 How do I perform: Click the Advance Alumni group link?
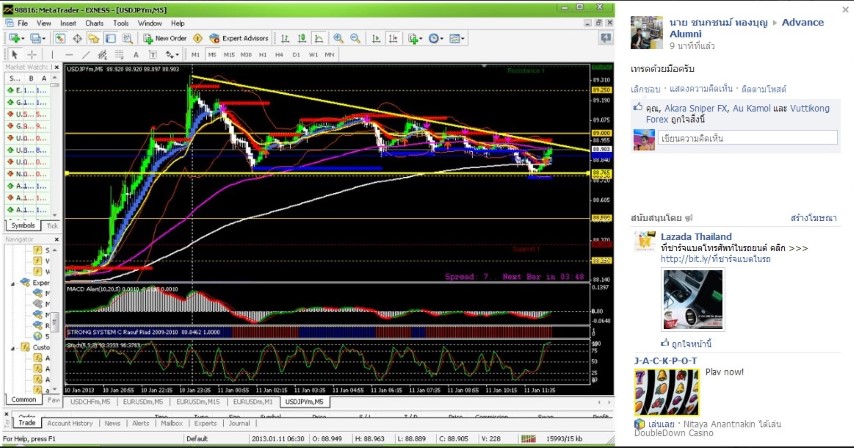[x=747, y=28]
